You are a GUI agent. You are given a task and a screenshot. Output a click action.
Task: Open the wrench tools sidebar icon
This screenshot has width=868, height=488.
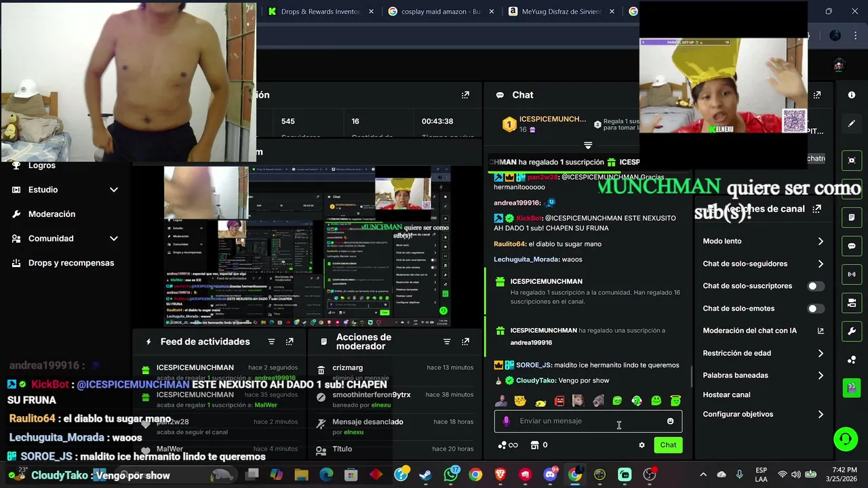tap(852, 331)
